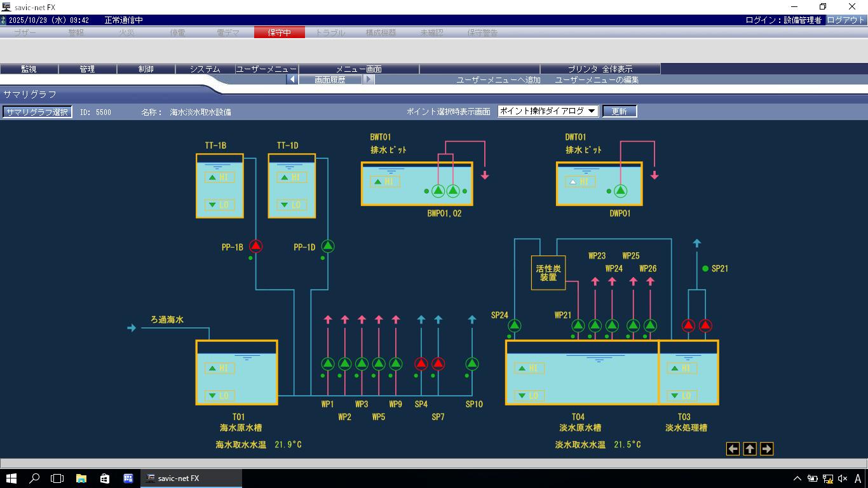The width and height of the screenshot is (868, 488).
Task: Click the up arrow navigation icon
Action: coord(750,449)
